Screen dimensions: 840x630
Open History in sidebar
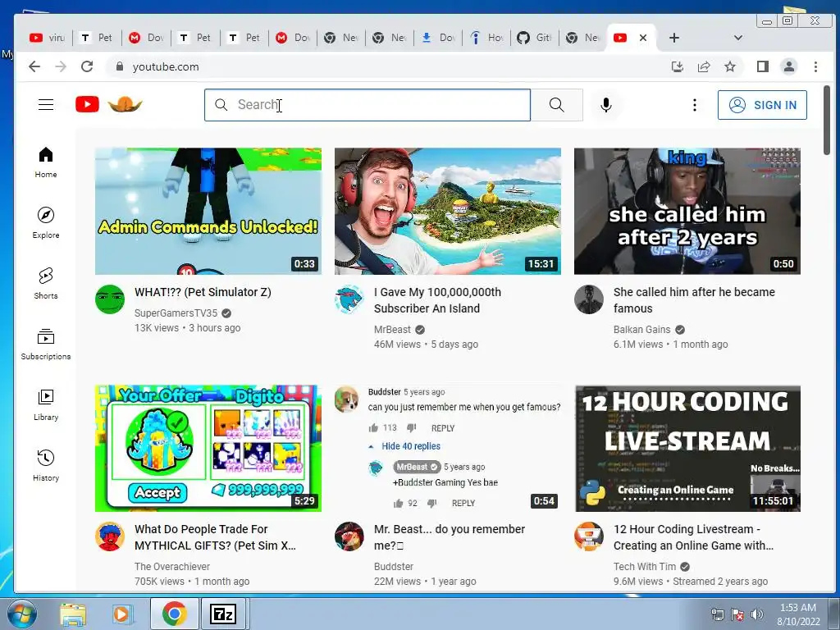click(46, 465)
